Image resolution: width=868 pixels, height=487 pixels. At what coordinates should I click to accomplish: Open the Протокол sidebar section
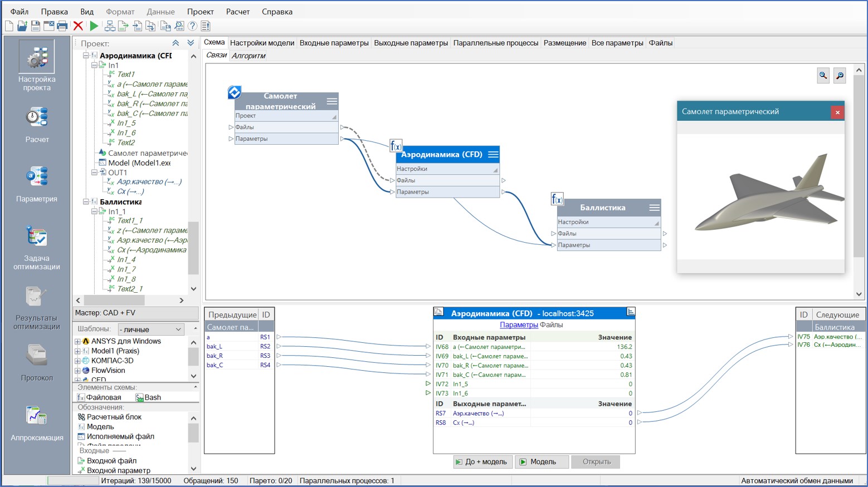pos(37,363)
